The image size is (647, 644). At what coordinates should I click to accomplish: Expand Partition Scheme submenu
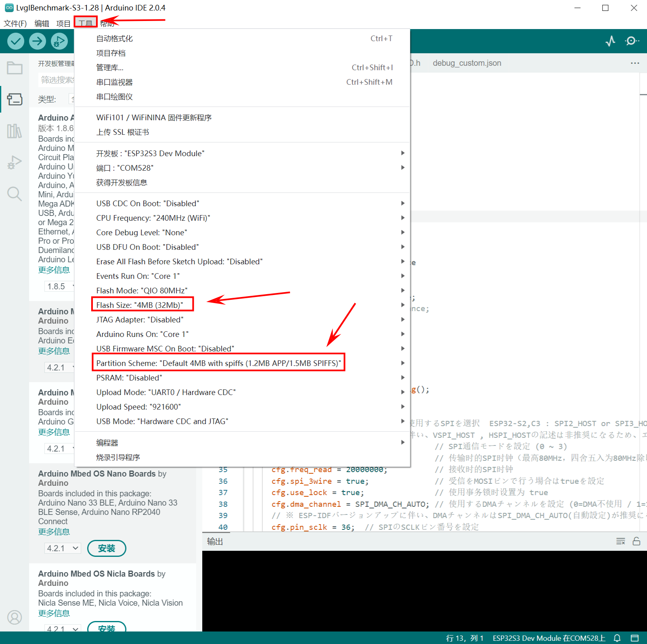(242, 363)
